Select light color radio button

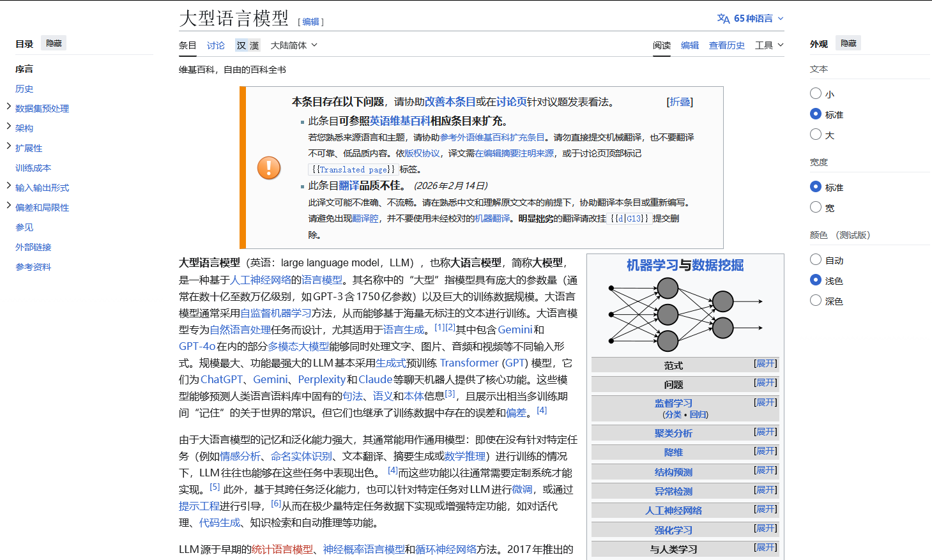[x=816, y=280]
